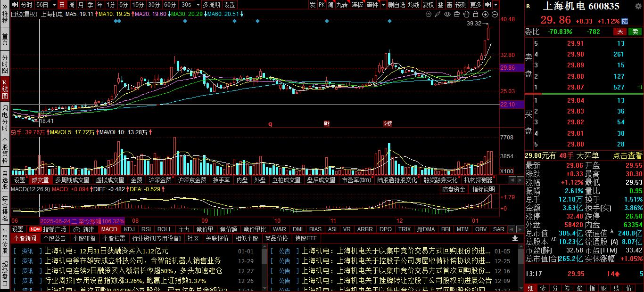Image resolution: width=644 pixels, height=292 pixels.
Task: Select KDJ indicator tab
Action: coord(129,229)
